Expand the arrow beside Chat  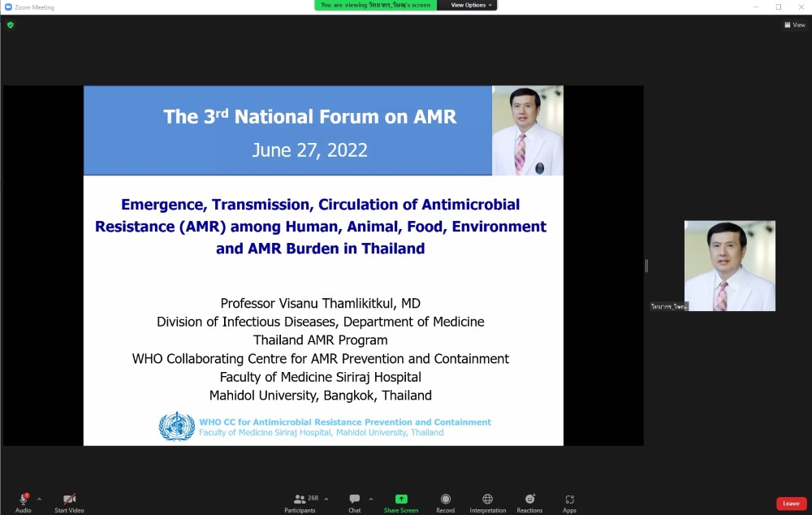point(371,499)
